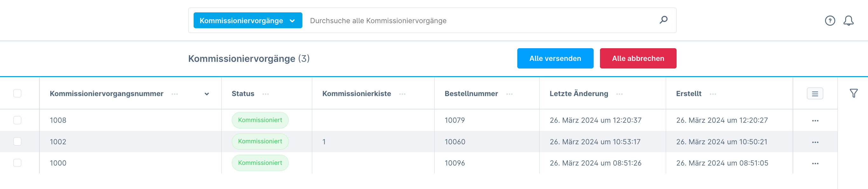
Task: Open row actions for Vorgang 1008
Action: 815,120
